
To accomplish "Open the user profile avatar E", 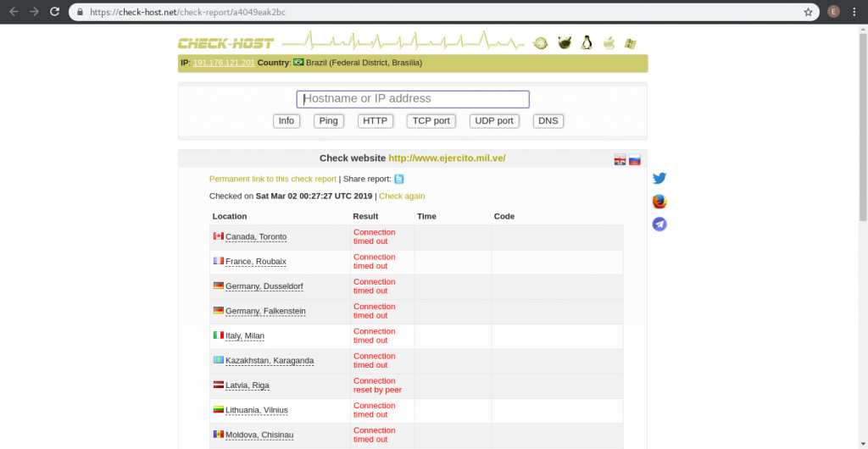I will click(833, 12).
